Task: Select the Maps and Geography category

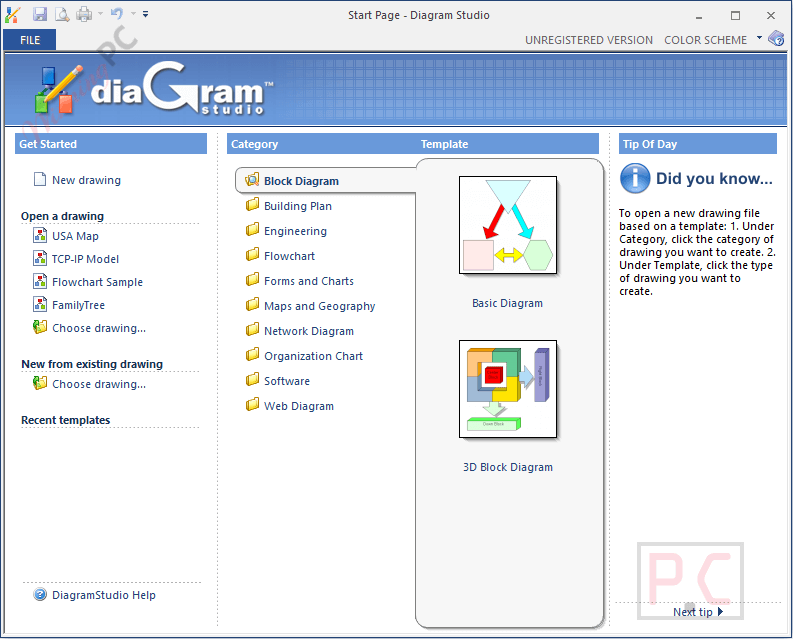Action: [320, 306]
